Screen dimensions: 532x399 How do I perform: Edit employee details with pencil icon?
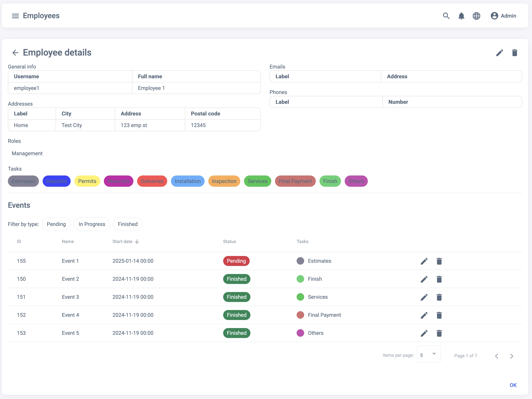tap(500, 53)
